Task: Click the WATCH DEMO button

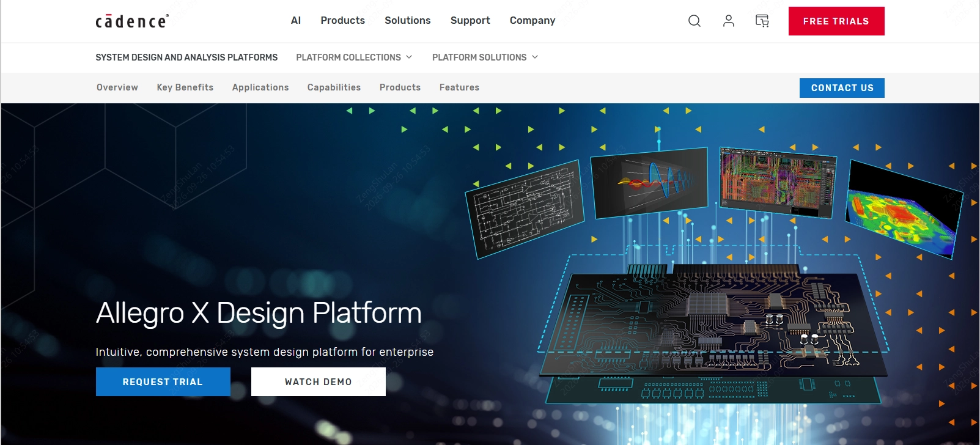Action: coord(319,381)
